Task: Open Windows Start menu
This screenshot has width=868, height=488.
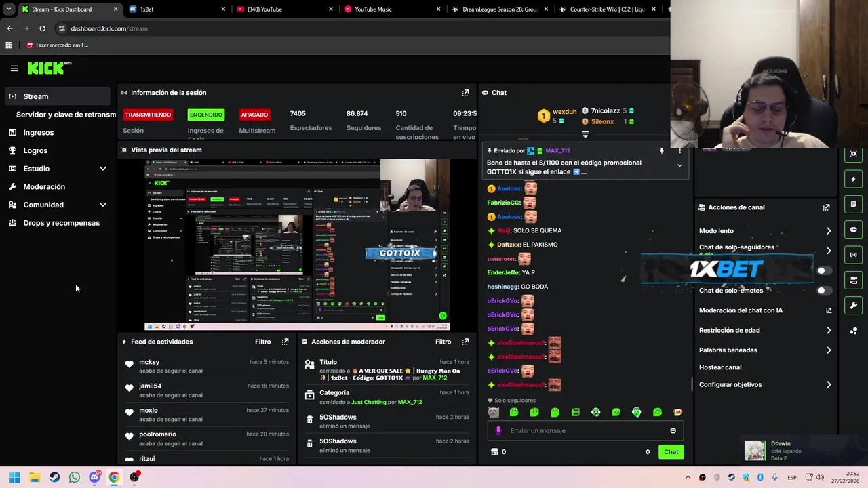Action: (15, 477)
